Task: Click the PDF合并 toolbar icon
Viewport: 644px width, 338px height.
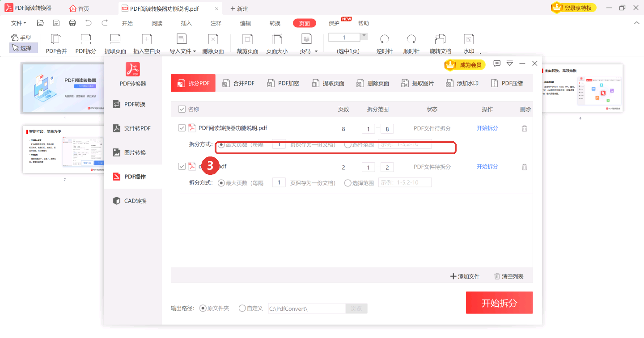Action: click(x=56, y=44)
